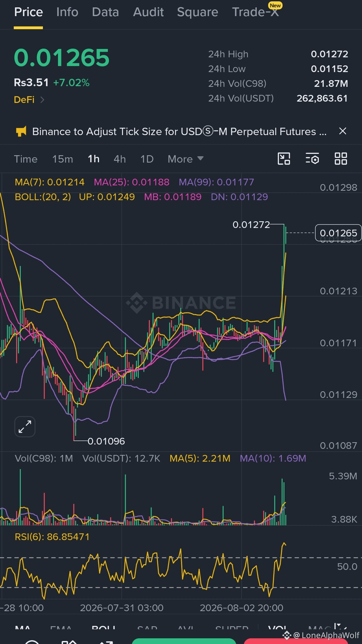Expand the More intervals dropdown
Viewport: 362px width, 644px height.
(185, 159)
